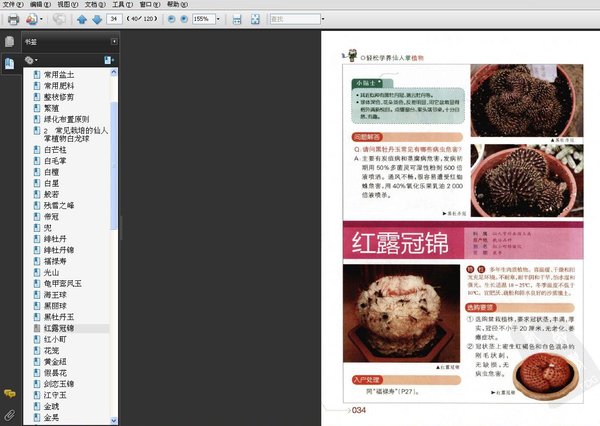Select the 常用肥料 bookmark
The image size is (600, 426).
(59, 86)
